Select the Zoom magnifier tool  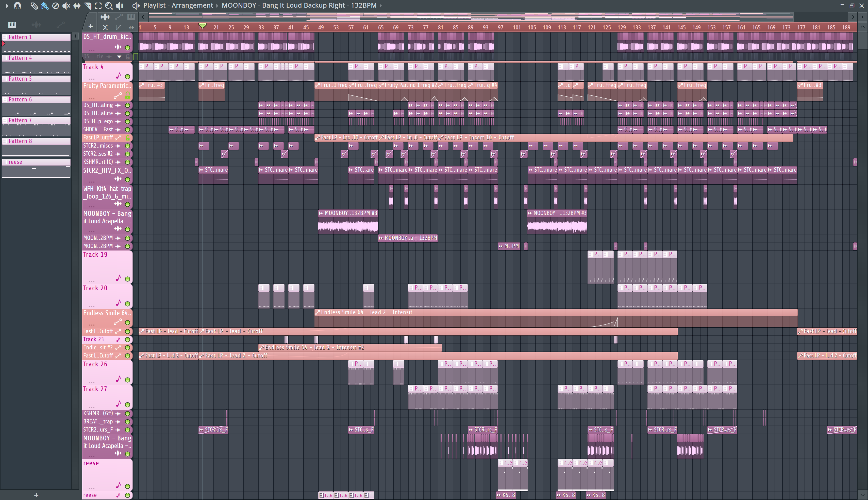pyautogui.click(x=109, y=6)
